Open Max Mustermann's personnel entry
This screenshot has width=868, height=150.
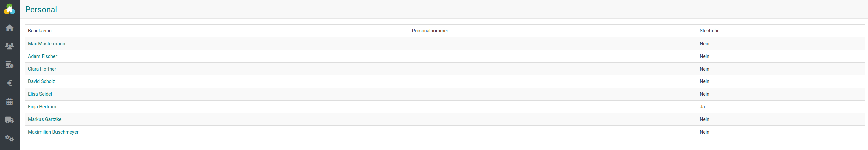(46, 44)
